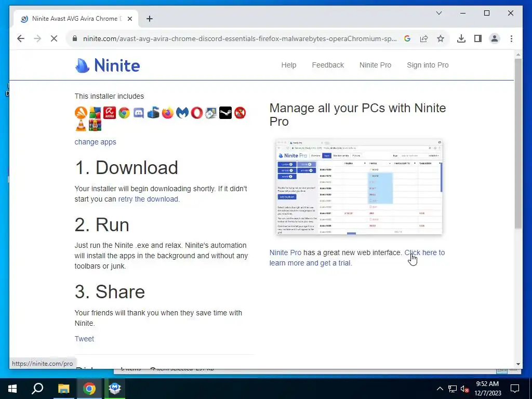Open the Windows notification center
The image size is (532, 399).
pyautogui.click(x=515, y=389)
